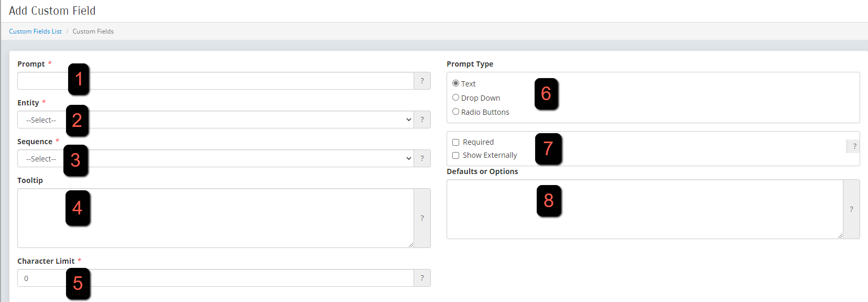Open the Sequence select dropdown
Viewport: 868px width, 302px height.
pos(215,158)
